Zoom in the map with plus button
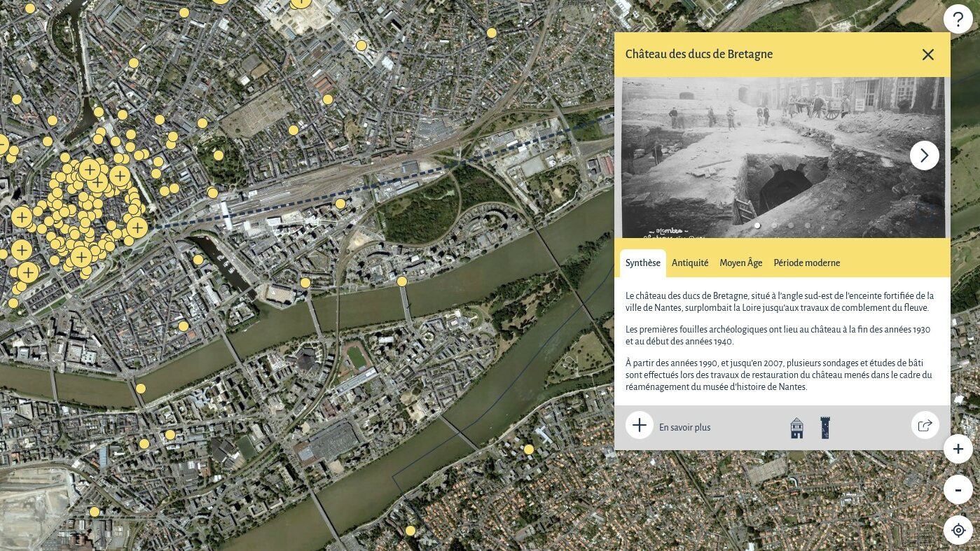The image size is (980, 551). [x=958, y=449]
